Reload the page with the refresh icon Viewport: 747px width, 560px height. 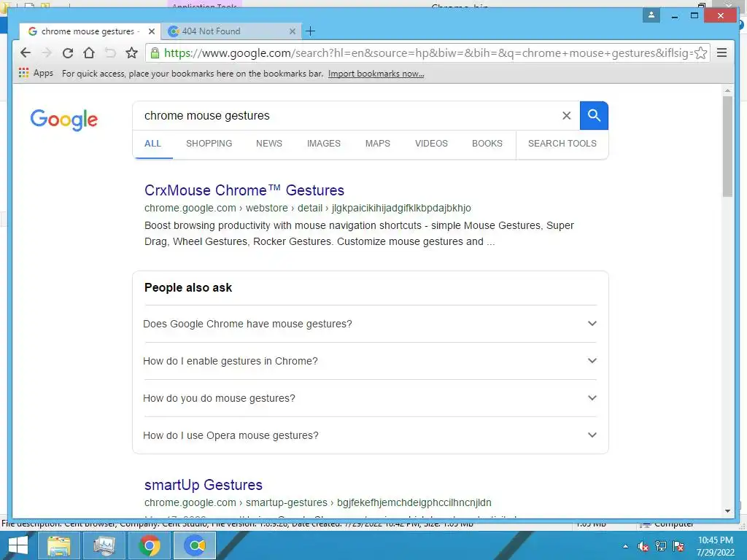[x=68, y=52]
